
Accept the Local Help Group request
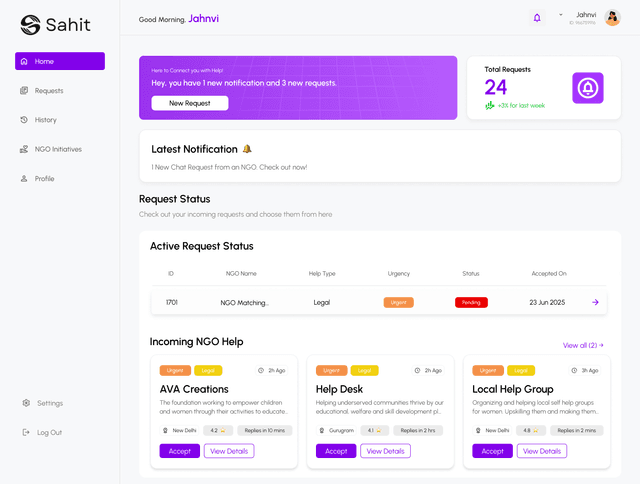click(492, 451)
